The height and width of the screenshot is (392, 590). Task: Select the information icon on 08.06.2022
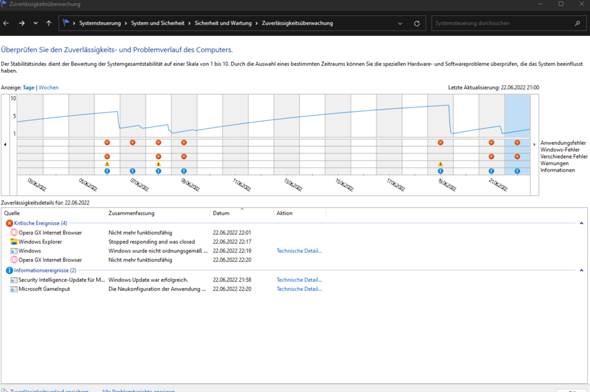tap(158, 171)
